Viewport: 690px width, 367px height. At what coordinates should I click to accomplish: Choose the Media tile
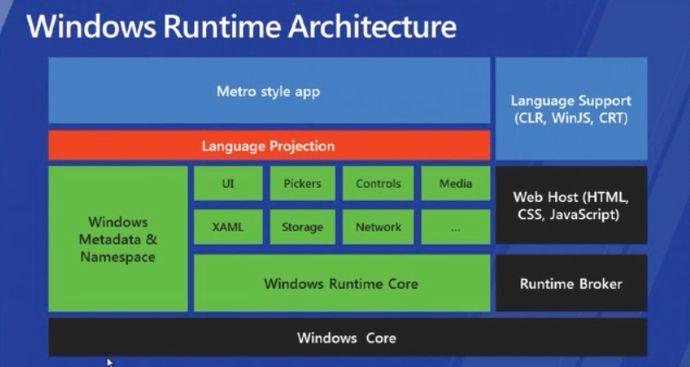(x=455, y=184)
